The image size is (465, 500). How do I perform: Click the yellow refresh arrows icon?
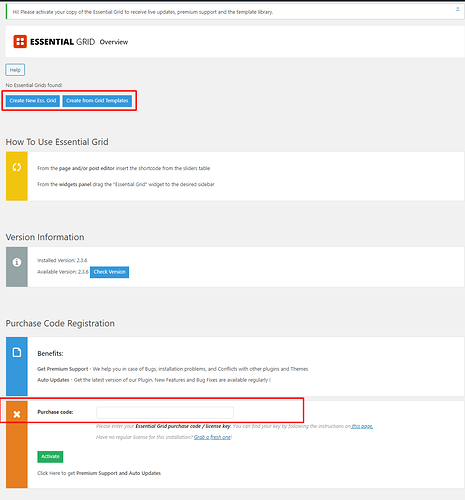coord(17,167)
